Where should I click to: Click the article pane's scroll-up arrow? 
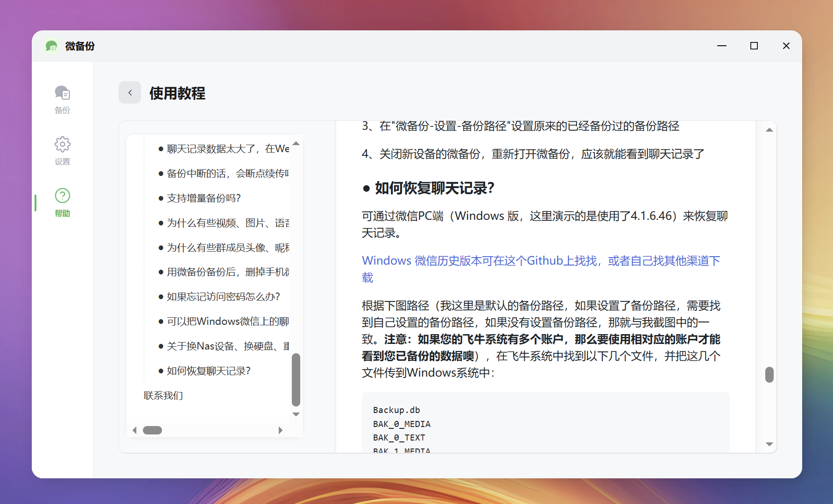[x=769, y=130]
